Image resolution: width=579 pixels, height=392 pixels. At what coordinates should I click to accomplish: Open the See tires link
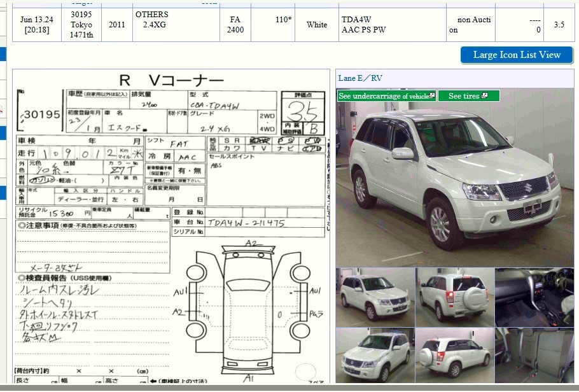coord(468,96)
